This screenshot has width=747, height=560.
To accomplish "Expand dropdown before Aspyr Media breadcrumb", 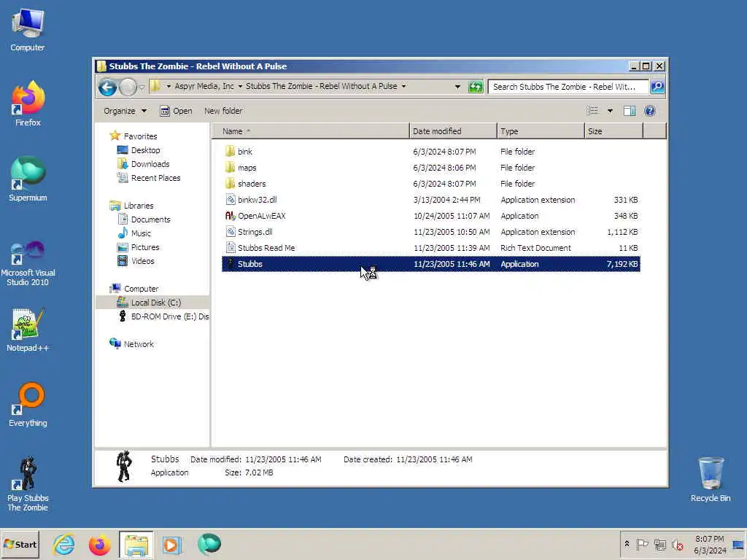I will click(x=169, y=86).
